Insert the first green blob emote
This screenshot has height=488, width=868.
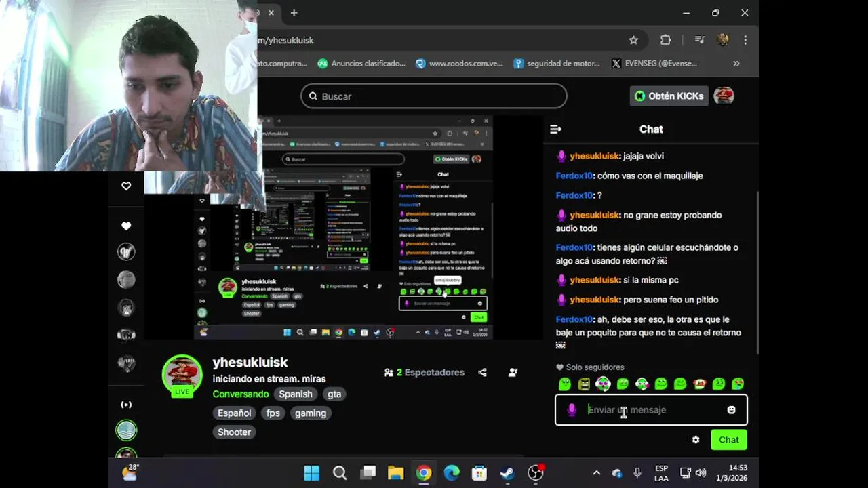point(564,384)
